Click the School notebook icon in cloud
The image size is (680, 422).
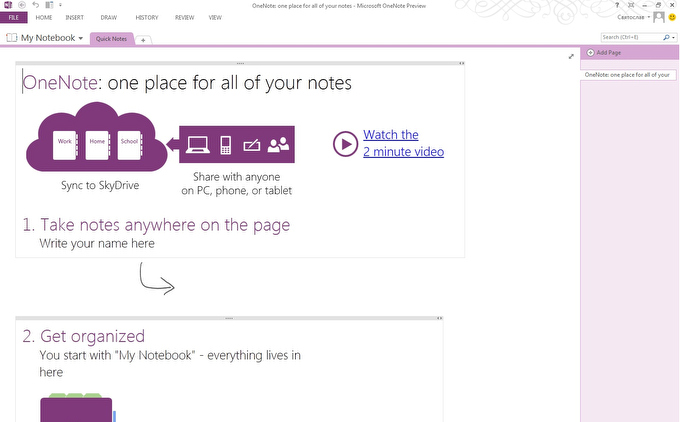[130, 145]
